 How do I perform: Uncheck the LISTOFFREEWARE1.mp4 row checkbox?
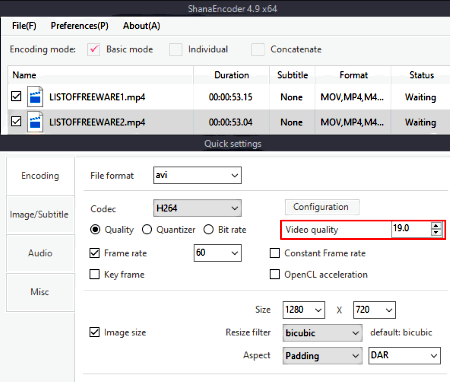click(x=16, y=96)
